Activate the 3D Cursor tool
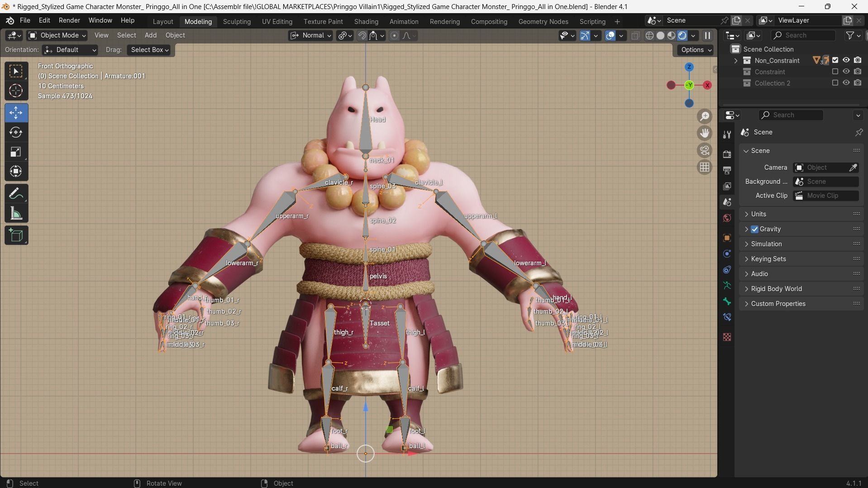 (x=16, y=91)
